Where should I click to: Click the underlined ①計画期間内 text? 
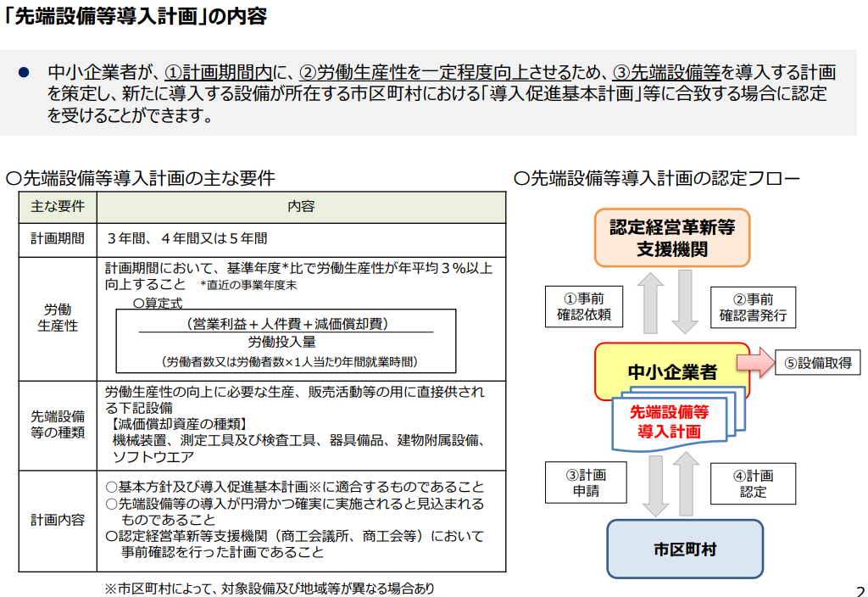[x=220, y=73]
